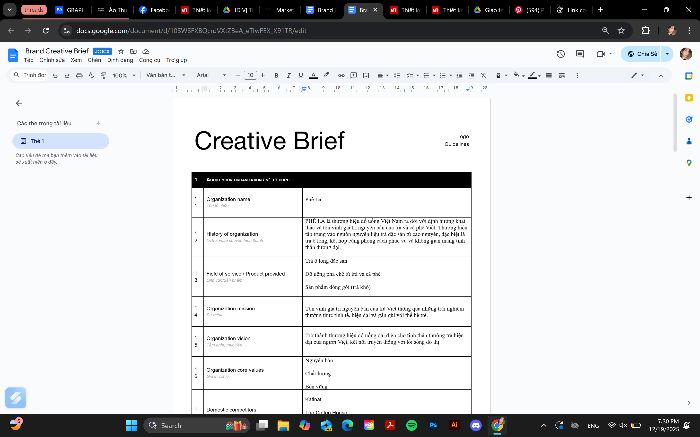This screenshot has height=437, width=700.
Task: Open the Công cụ menu
Action: tap(150, 60)
